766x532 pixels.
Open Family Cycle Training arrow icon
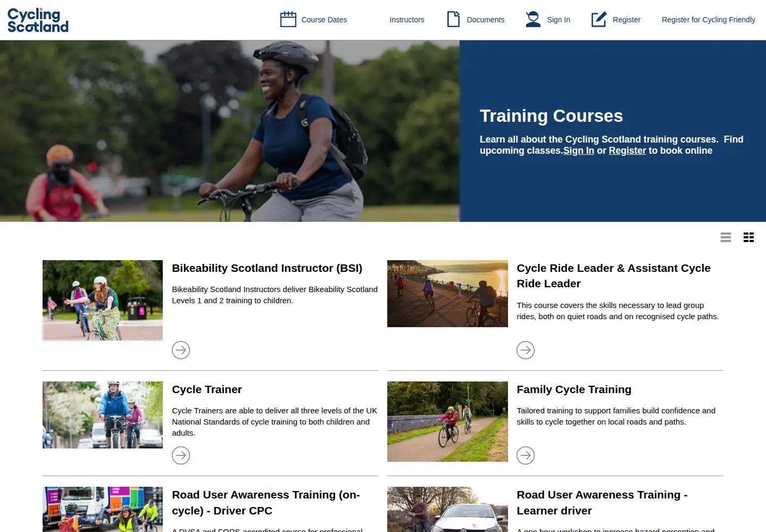pos(526,455)
